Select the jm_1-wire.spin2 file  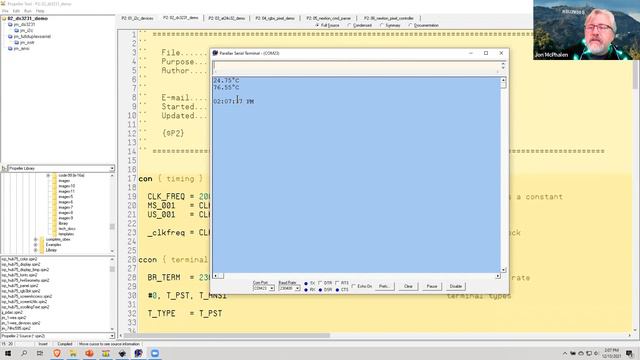13,318
